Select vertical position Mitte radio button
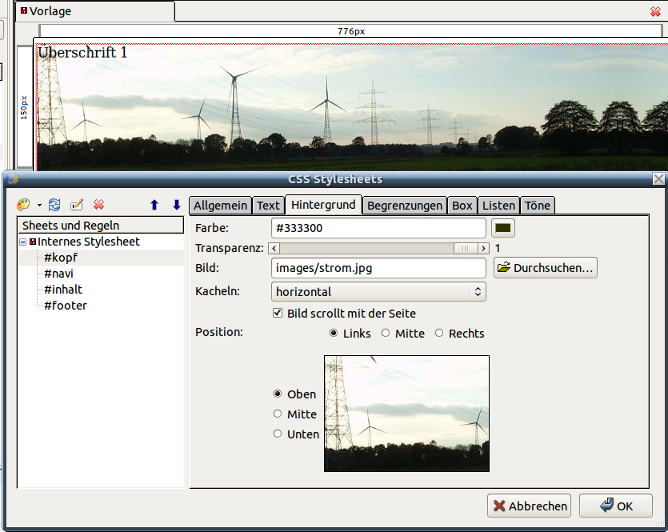Viewport: 668px width, 532px height. 277,414
